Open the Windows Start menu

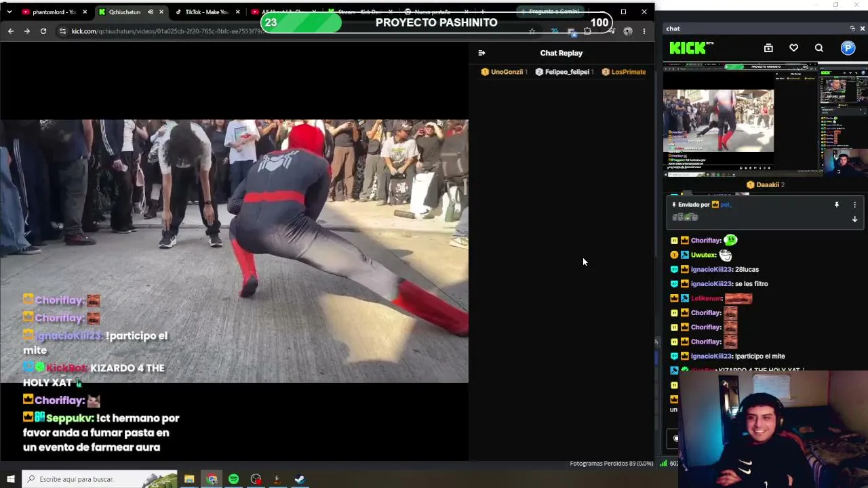[10, 479]
